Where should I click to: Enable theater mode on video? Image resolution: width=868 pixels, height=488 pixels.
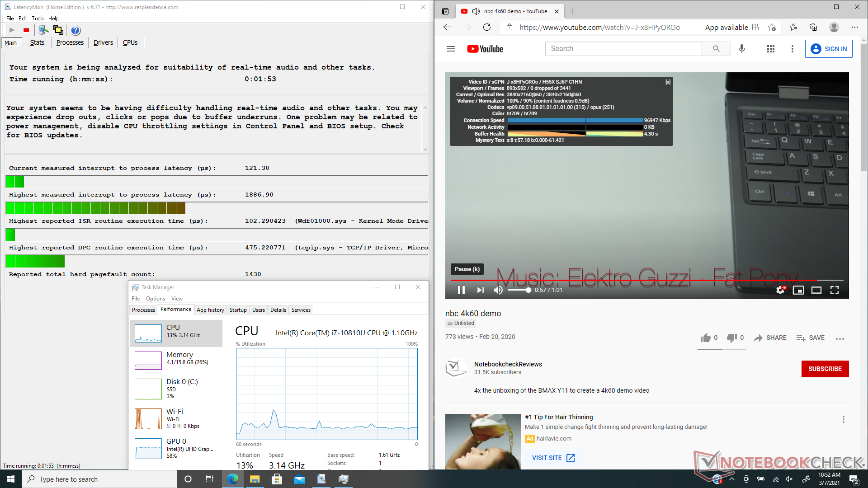tap(816, 290)
